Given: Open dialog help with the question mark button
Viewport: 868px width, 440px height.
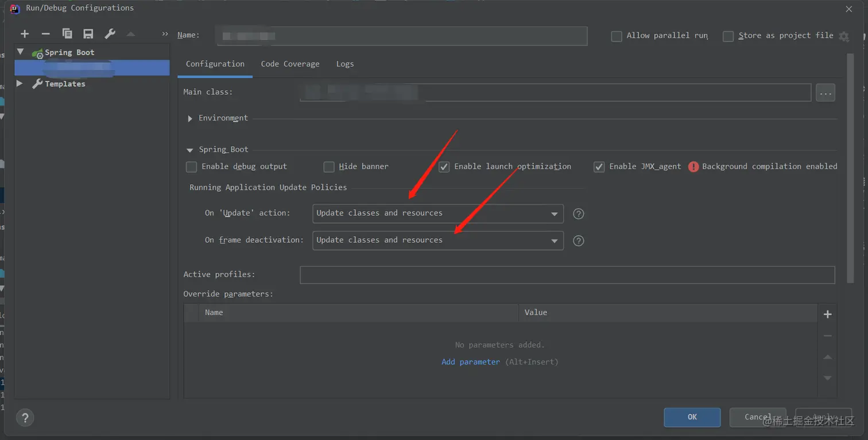Looking at the screenshot, I should [25, 418].
